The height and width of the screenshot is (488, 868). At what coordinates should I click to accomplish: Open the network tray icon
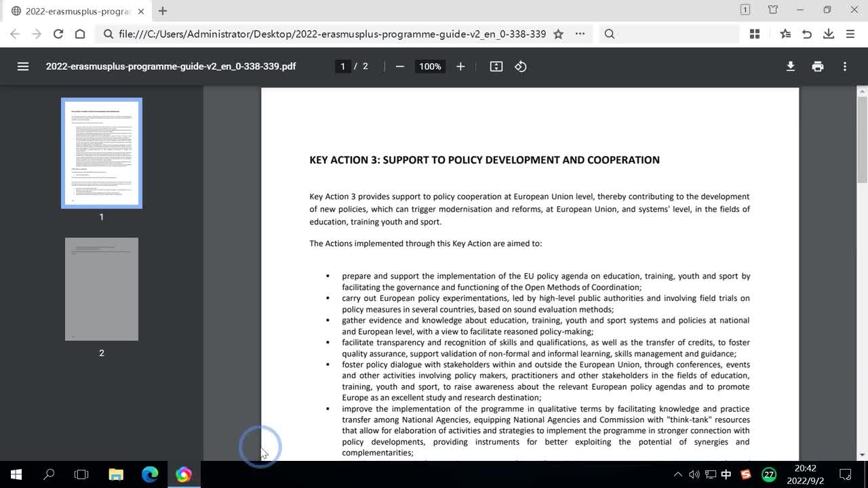point(710,474)
